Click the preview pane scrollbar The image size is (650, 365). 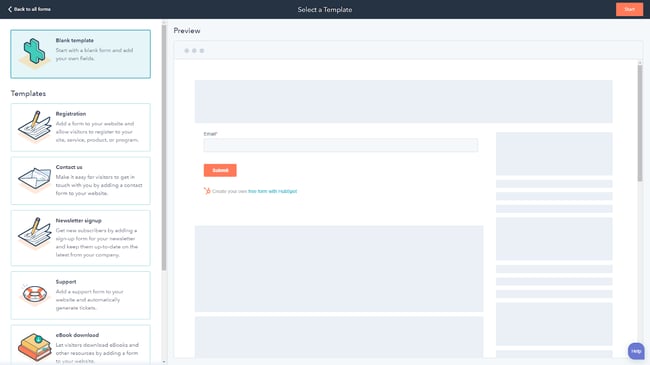pos(640,122)
